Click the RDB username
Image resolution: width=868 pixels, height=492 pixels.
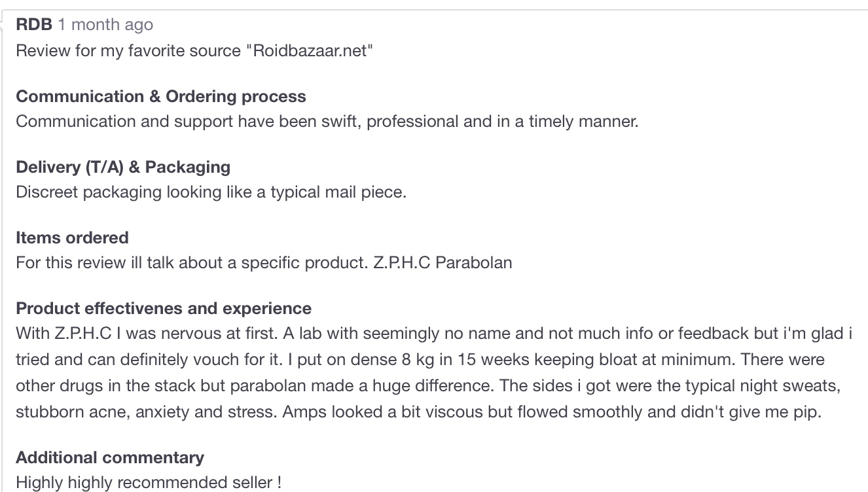click(33, 25)
